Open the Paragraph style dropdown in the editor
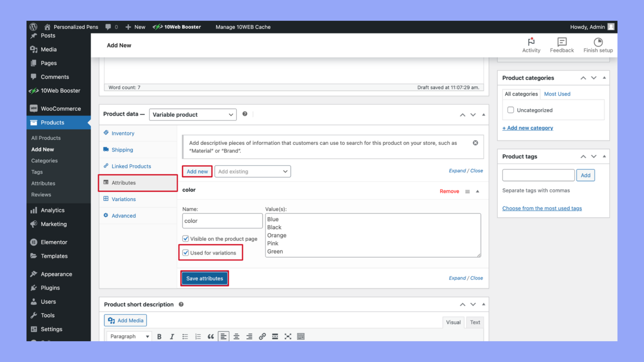The image size is (644, 362). [x=128, y=336]
